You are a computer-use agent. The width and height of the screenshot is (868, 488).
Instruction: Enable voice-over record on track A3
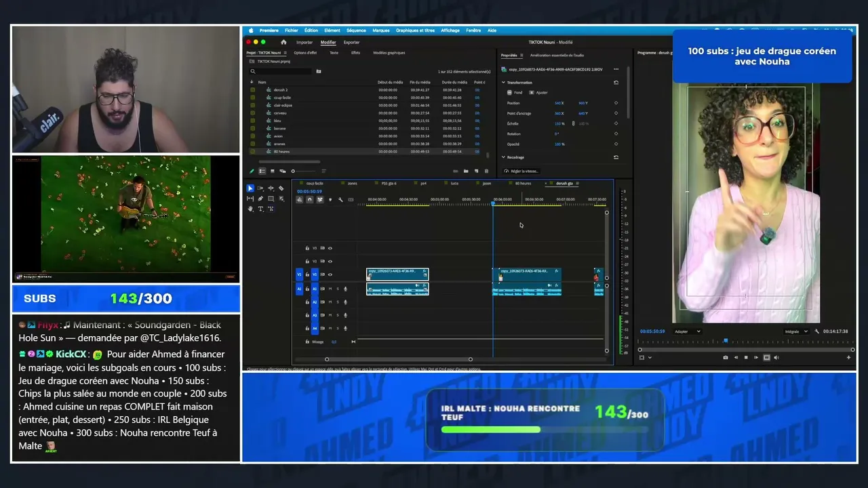(345, 315)
